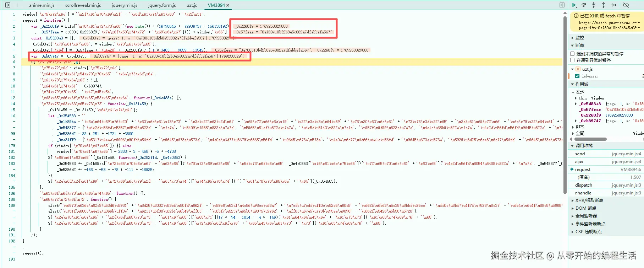This screenshot has width=644, height=268.
Task: Open VM3894:6 location link
Action: (631, 170)
